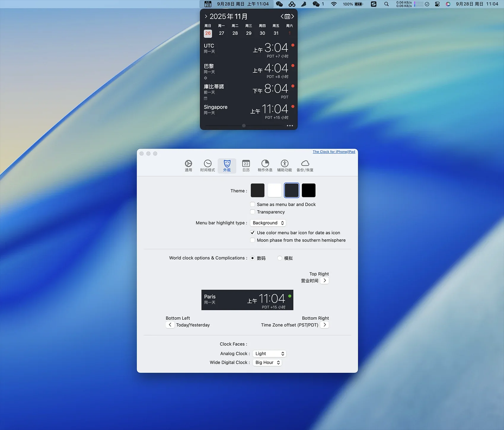504x430 pixels.
Task: Open the first WeChat menu bar icon
Action: coord(279,4)
